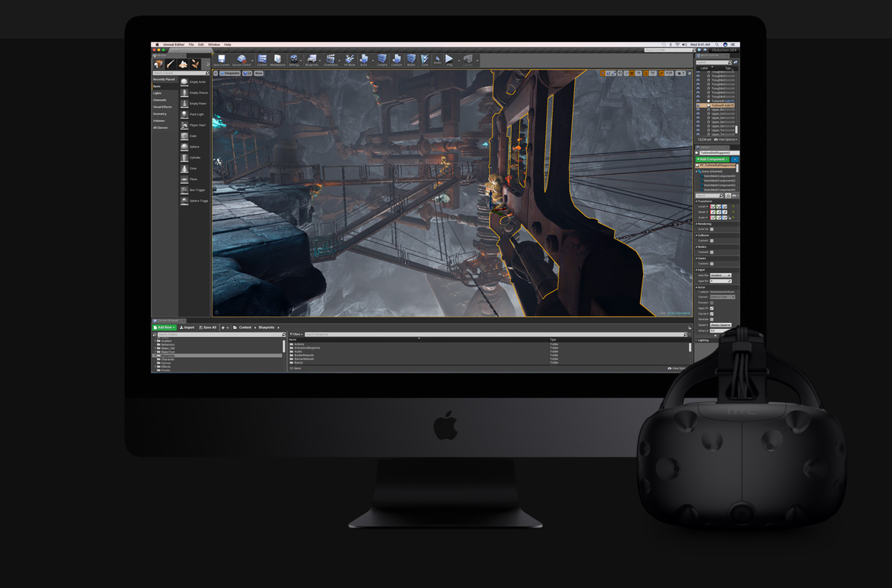Click the Build toolbar icon

(x=364, y=60)
